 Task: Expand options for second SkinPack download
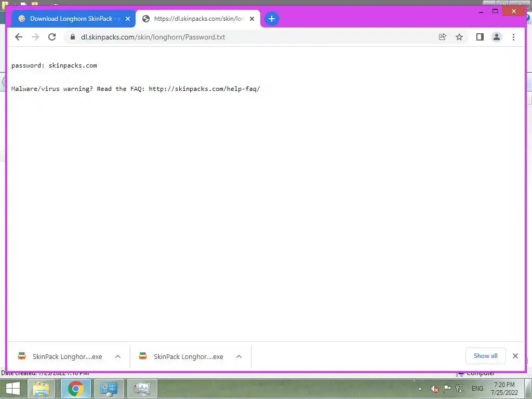239,356
